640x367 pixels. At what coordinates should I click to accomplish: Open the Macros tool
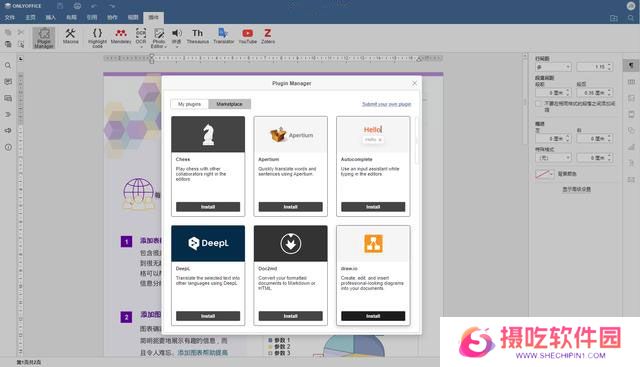pos(70,36)
